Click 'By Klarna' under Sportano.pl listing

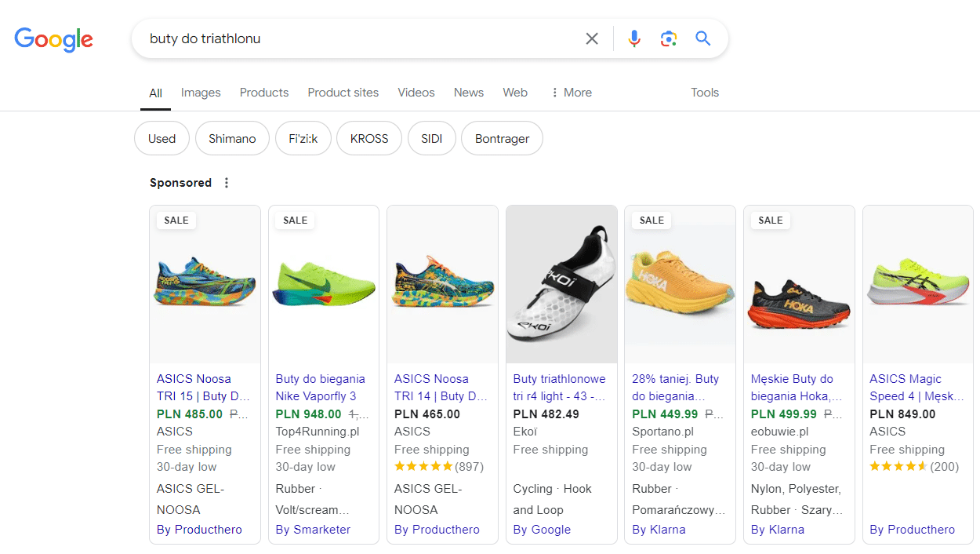(659, 530)
